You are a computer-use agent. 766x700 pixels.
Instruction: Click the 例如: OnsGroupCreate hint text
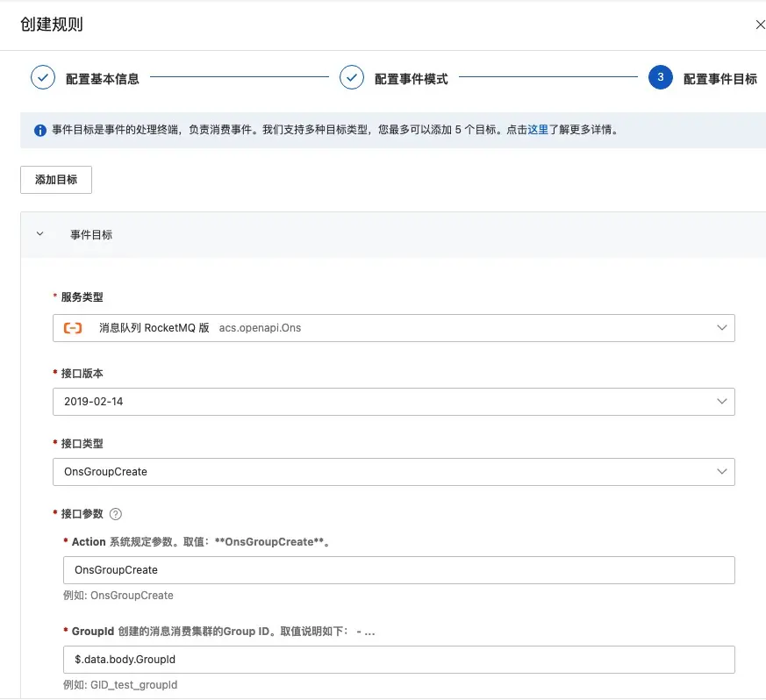pos(118,596)
